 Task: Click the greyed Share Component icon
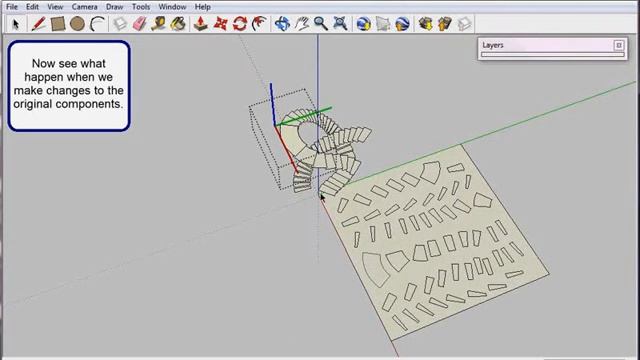[x=464, y=24]
